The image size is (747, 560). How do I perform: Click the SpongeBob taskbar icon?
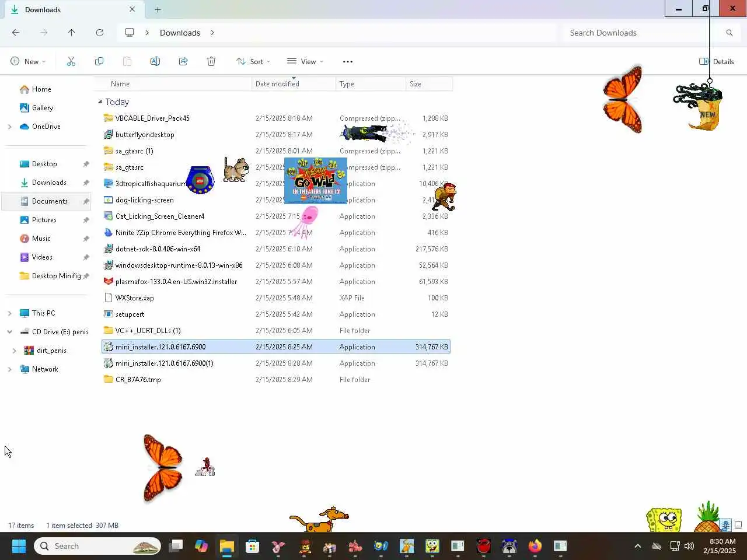(432, 546)
